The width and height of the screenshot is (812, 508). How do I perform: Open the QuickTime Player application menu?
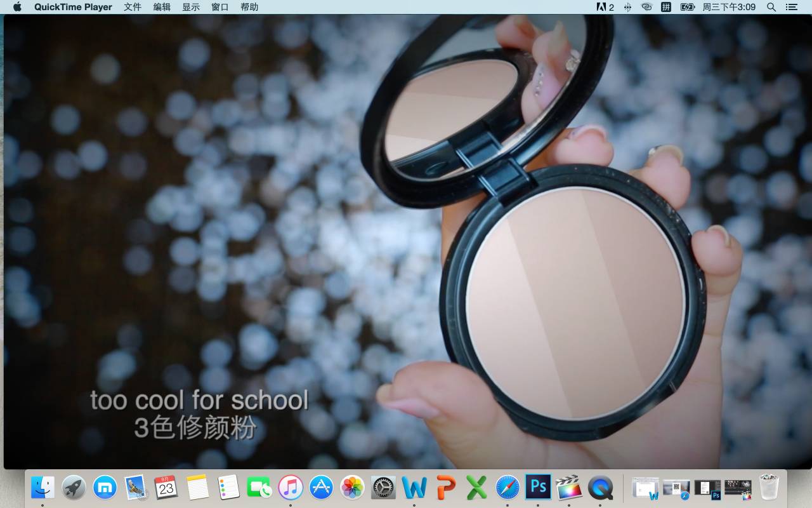tap(73, 7)
